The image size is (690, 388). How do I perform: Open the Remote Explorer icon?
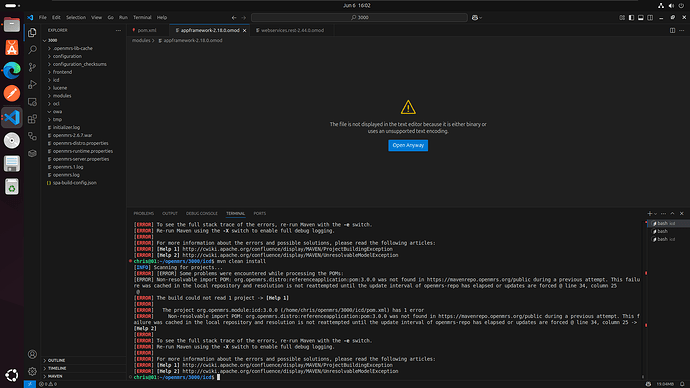[x=32, y=102]
